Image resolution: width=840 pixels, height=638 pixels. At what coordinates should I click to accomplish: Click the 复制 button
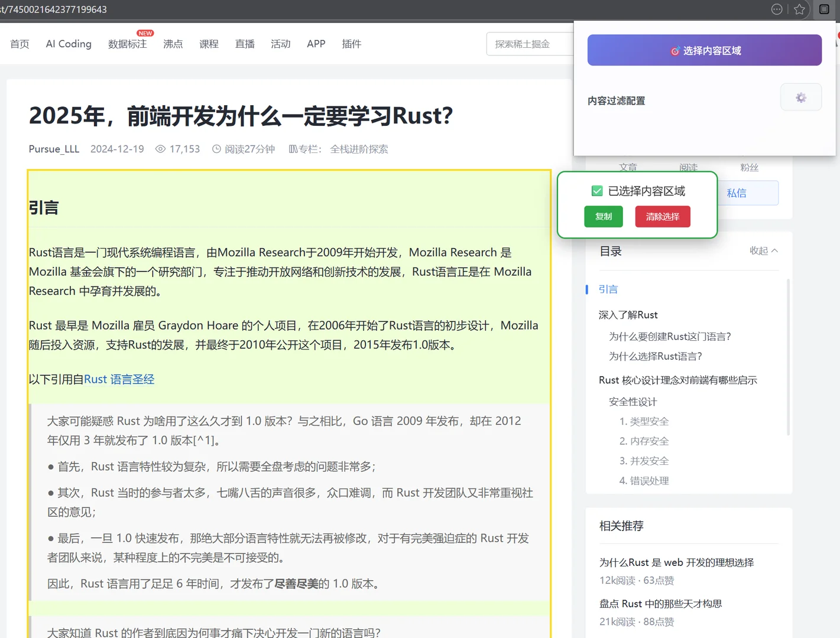point(603,216)
